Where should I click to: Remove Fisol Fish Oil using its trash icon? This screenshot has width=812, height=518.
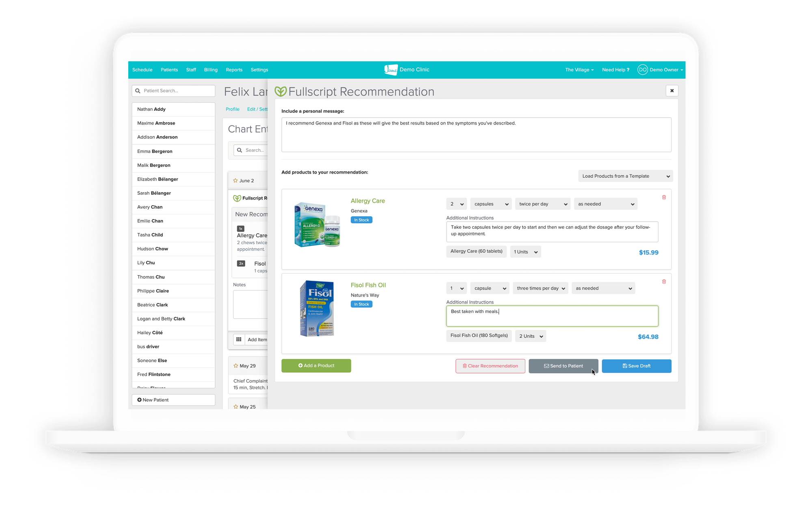(664, 282)
